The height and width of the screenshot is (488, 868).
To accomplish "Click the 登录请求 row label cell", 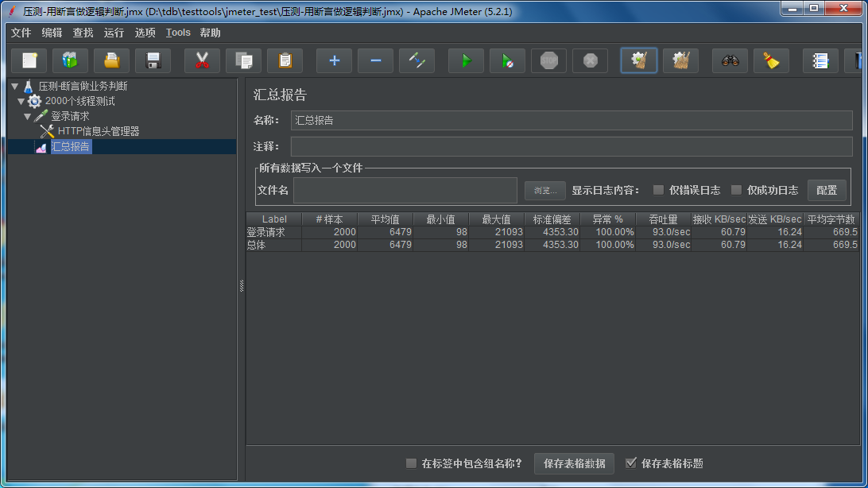I will pos(274,232).
